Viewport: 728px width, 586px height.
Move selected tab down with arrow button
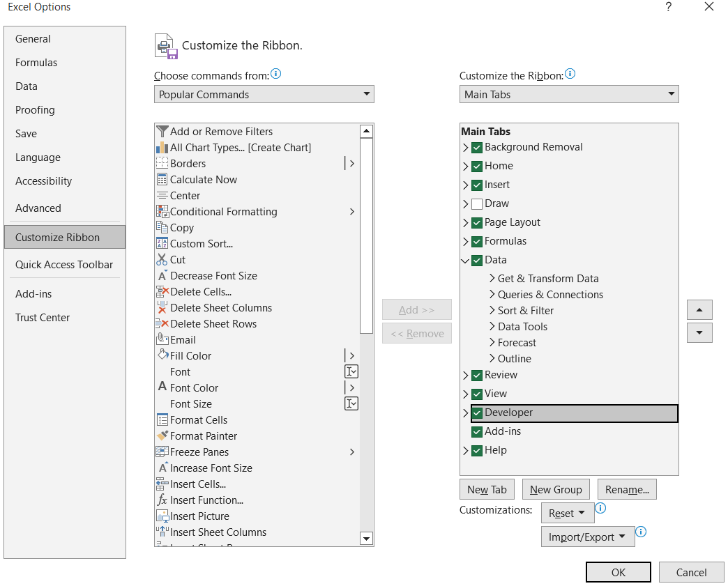[x=699, y=332]
